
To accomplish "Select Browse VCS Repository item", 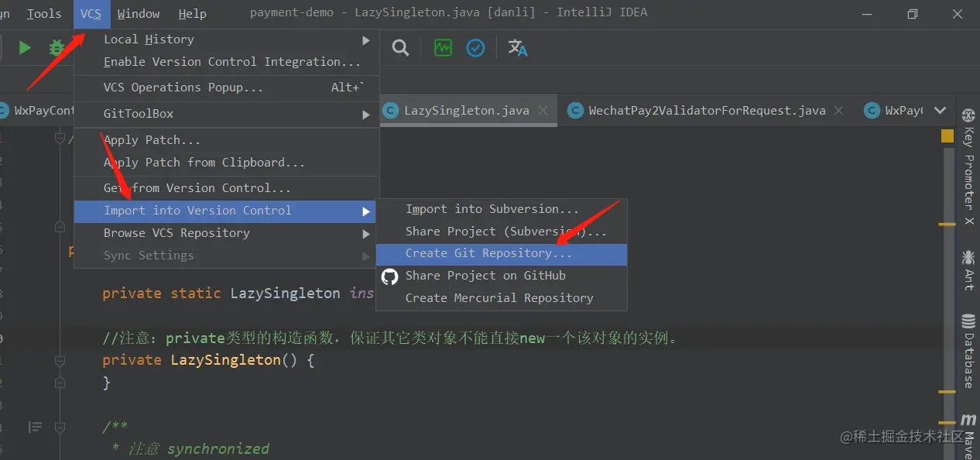I will (x=226, y=233).
